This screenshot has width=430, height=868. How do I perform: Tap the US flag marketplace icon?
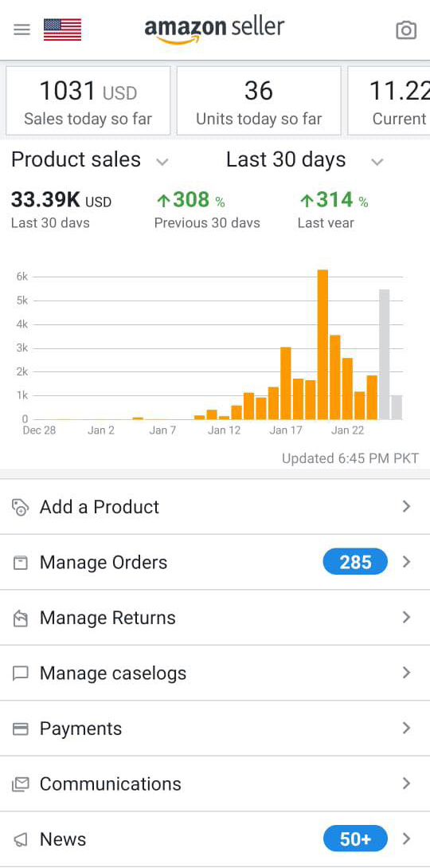[x=62, y=30]
